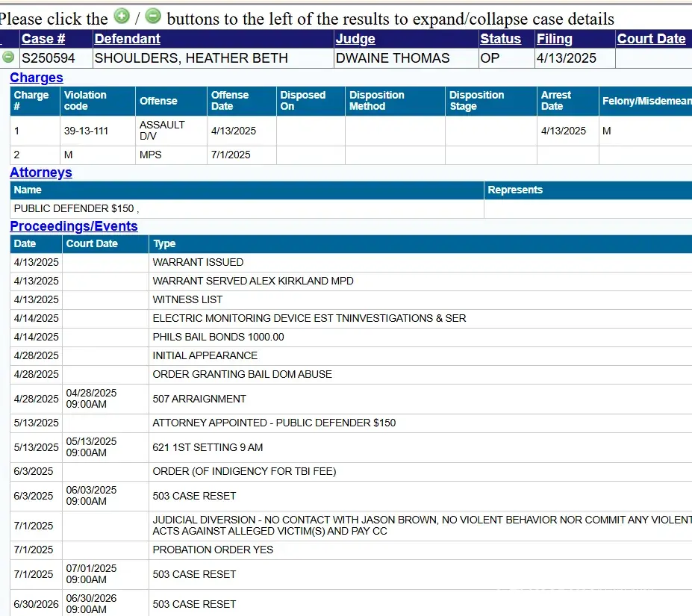Viewport: 692px width, 616px height.
Task: Select WITNESS LIST event
Action: click(x=187, y=299)
